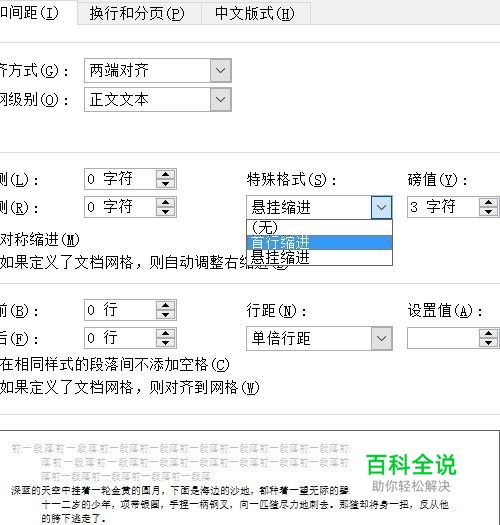Screen dimensions: 500x525
Task: Click the right indent (R) 0 字符 field
Action: [120, 207]
